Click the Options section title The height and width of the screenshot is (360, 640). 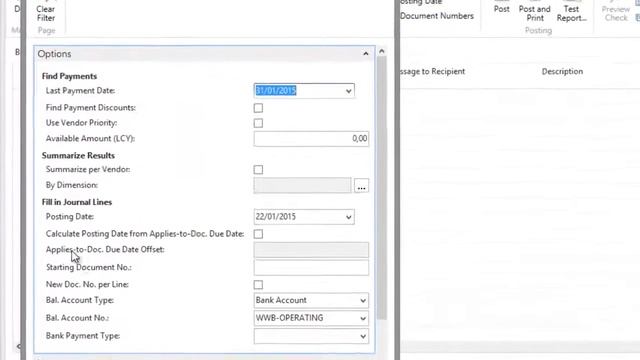click(54, 54)
